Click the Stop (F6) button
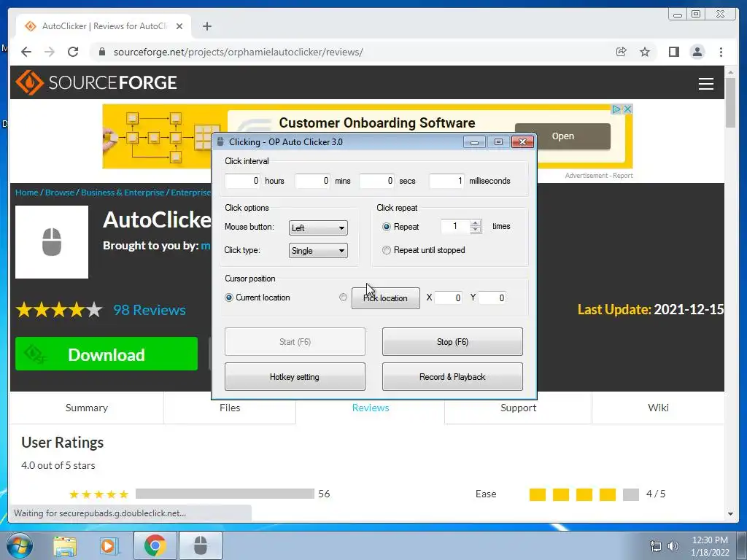 click(452, 341)
